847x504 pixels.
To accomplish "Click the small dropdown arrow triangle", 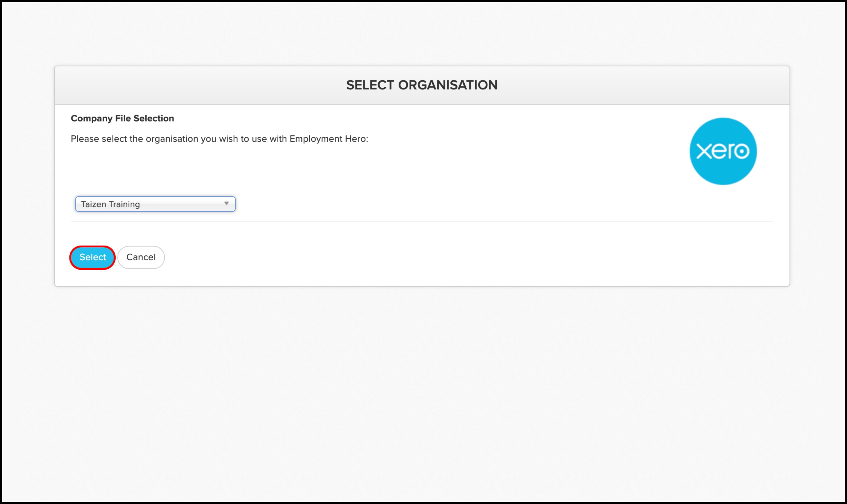I will tap(226, 203).
